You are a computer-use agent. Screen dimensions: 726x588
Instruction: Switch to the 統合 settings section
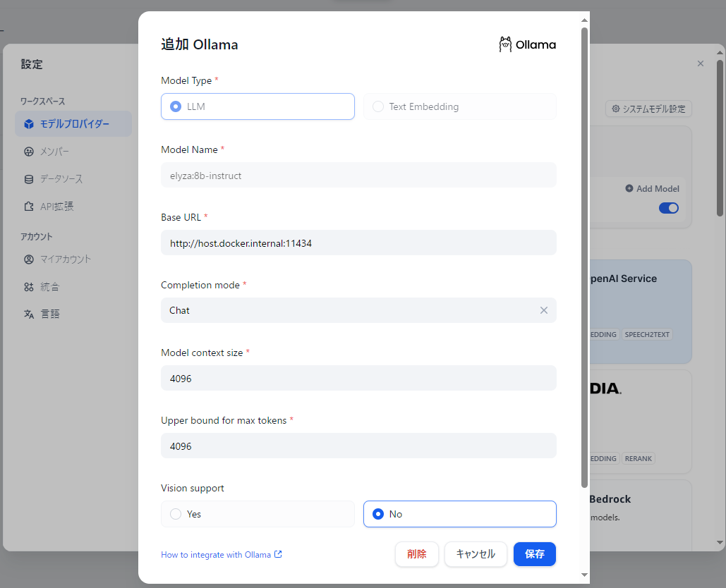(49, 287)
